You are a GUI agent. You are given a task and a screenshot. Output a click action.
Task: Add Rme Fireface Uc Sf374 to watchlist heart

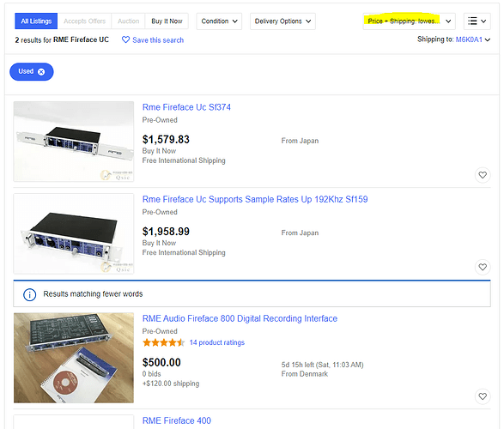point(483,175)
